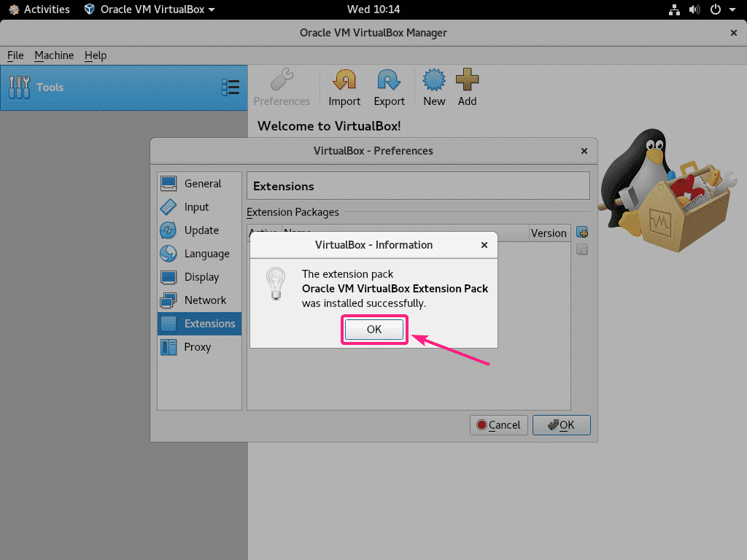Click the Export appliance icon
The image size is (747, 560).
389,79
